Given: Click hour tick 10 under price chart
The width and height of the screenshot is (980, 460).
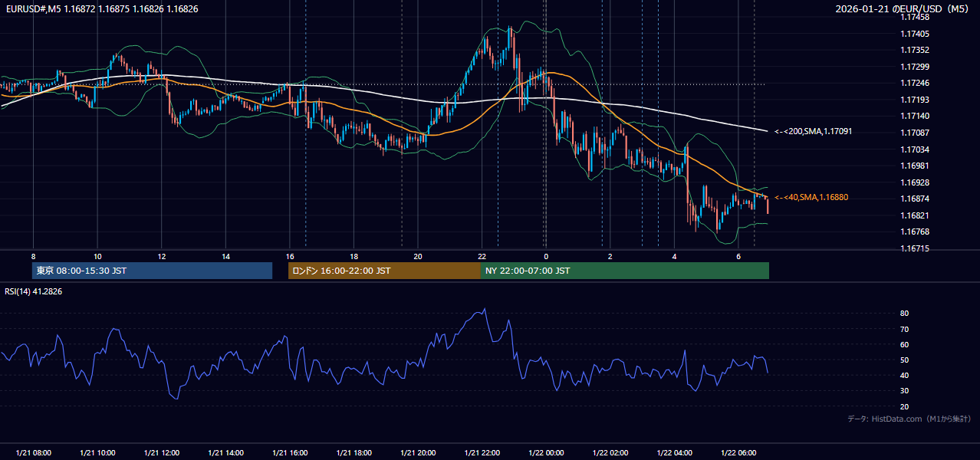Looking at the screenshot, I should (x=97, y=256).
